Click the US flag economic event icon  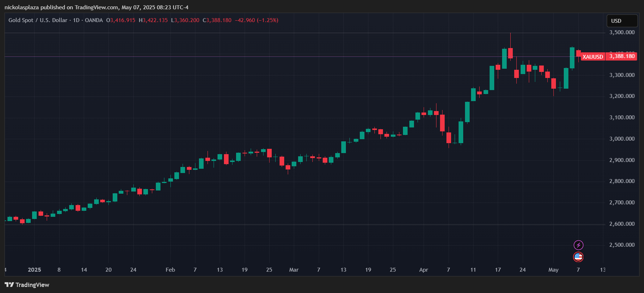pyautogui.click(x=578, y=257)
